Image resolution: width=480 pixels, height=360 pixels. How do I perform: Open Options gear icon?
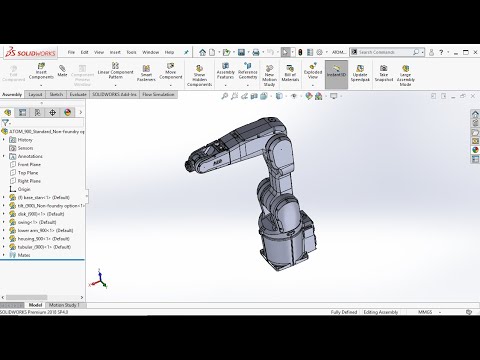[x=319, y=52]
